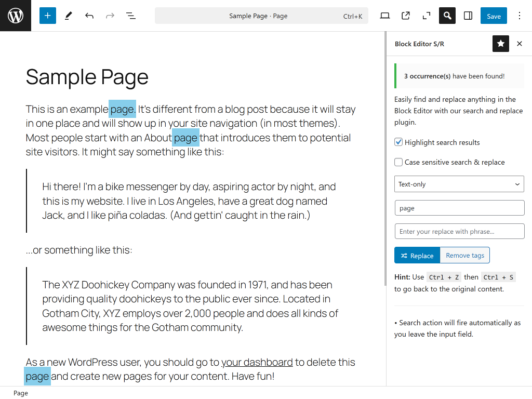Screen dimensions: 532x399
Task: Undo the last change
Action: point(89,16)
